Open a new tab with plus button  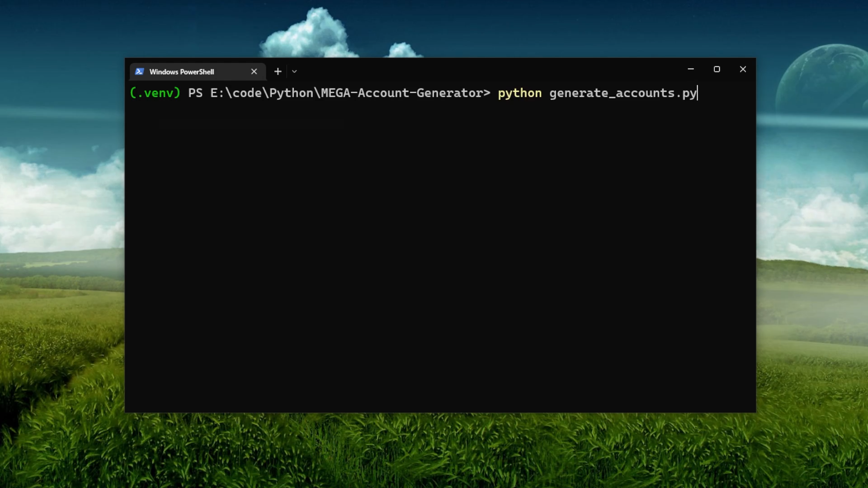coord(278,71)
